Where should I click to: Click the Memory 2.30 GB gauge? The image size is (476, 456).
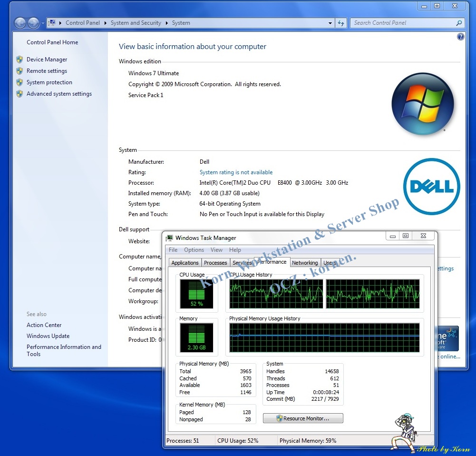(196, 337)
